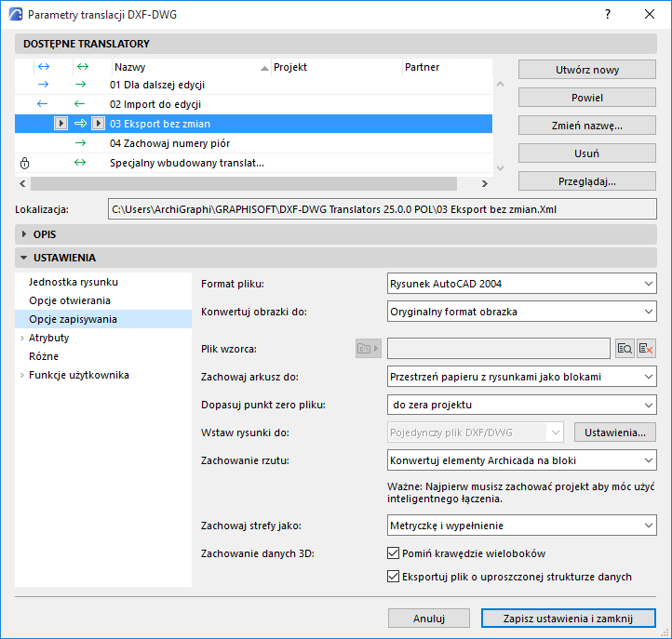The width and height of the screenshot is (672, 639).
Task: Select the Specjalny wbudowany translat... row
Action: pyautogui.click(x=253, y=163)
